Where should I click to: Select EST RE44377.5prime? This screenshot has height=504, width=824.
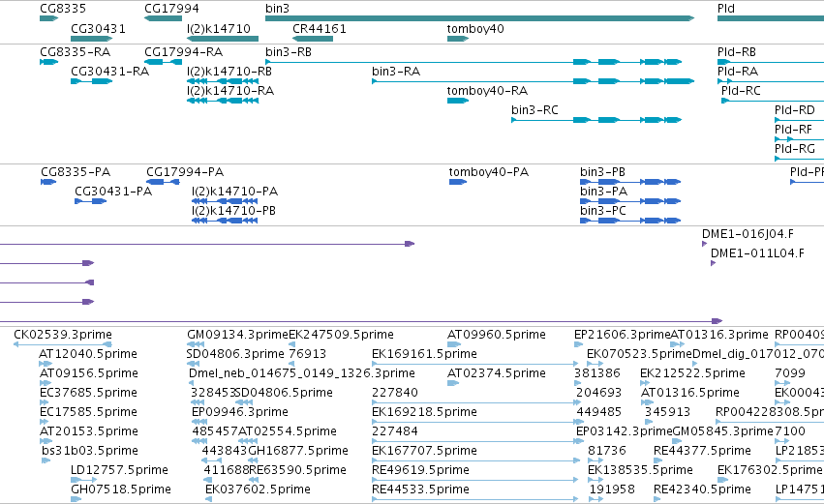(702, 451)
